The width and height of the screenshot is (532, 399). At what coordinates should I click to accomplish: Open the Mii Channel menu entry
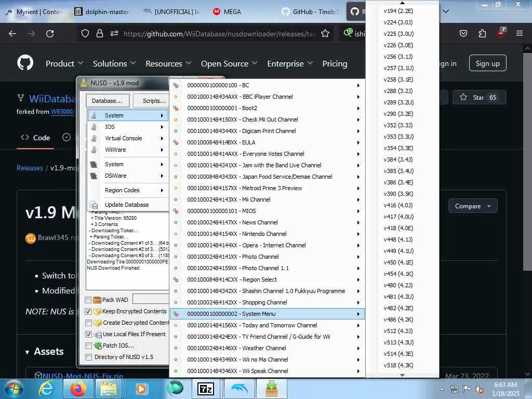click(x=267, y=199)
